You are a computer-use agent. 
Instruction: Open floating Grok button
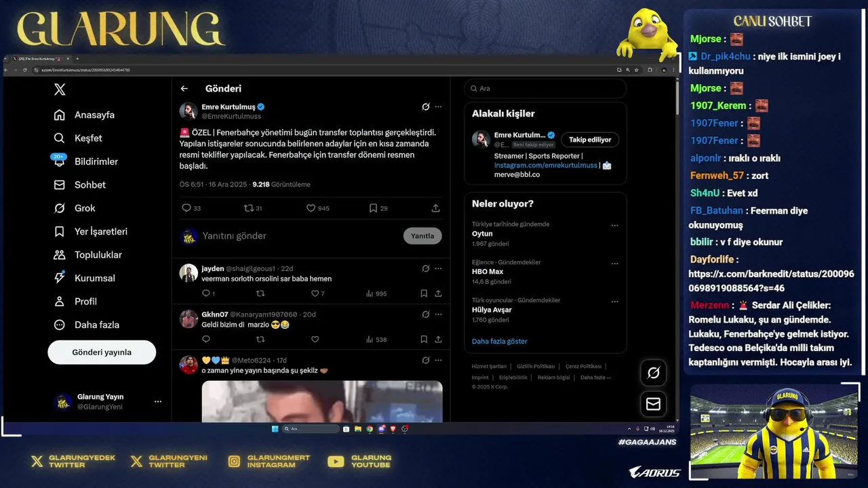pos(654,373)
